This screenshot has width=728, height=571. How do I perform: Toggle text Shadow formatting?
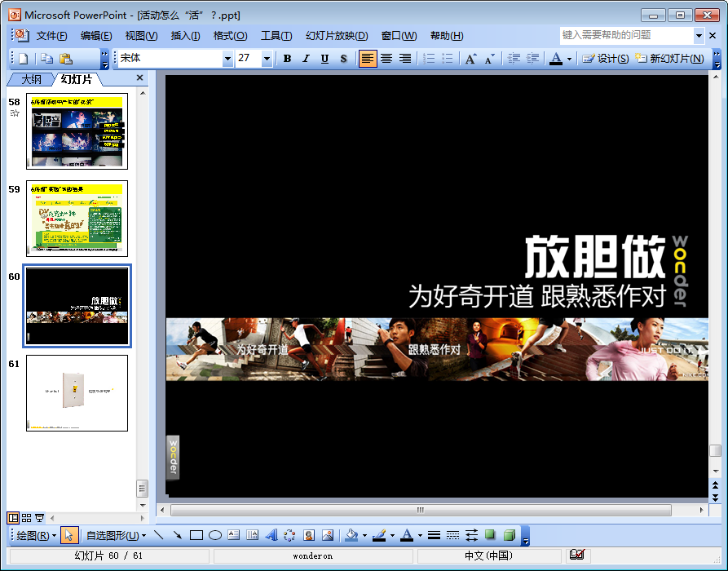pos(343,59)
